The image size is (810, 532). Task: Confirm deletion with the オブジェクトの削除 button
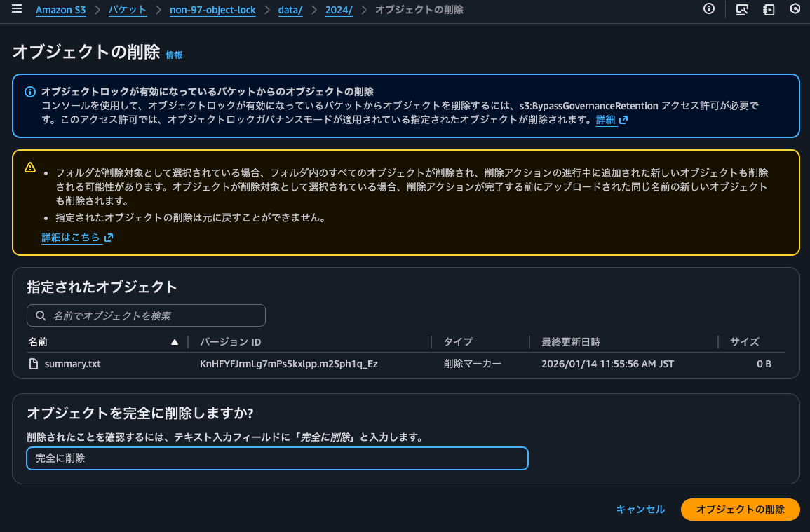pos(740,510)
